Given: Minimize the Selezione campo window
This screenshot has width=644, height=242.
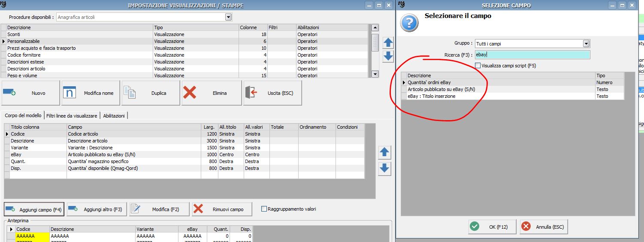Looking at the screenshot, I should click(x=613, y=5).
